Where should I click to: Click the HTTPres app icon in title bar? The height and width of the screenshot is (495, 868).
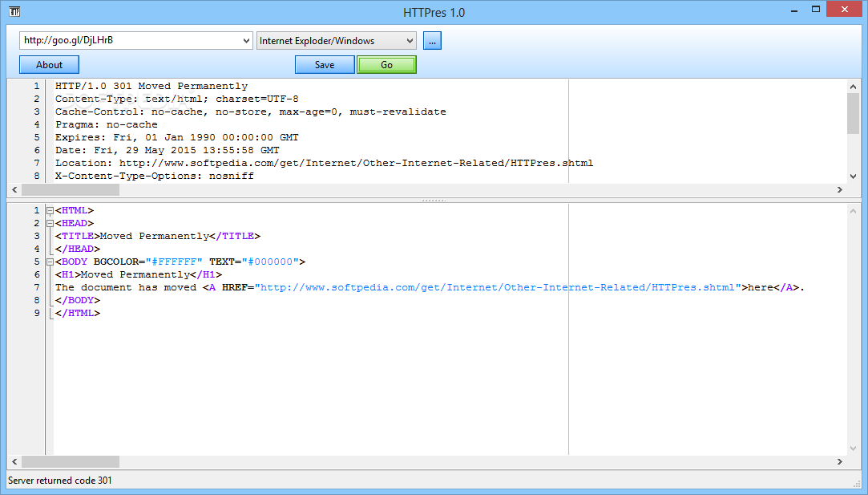(14, 11)
